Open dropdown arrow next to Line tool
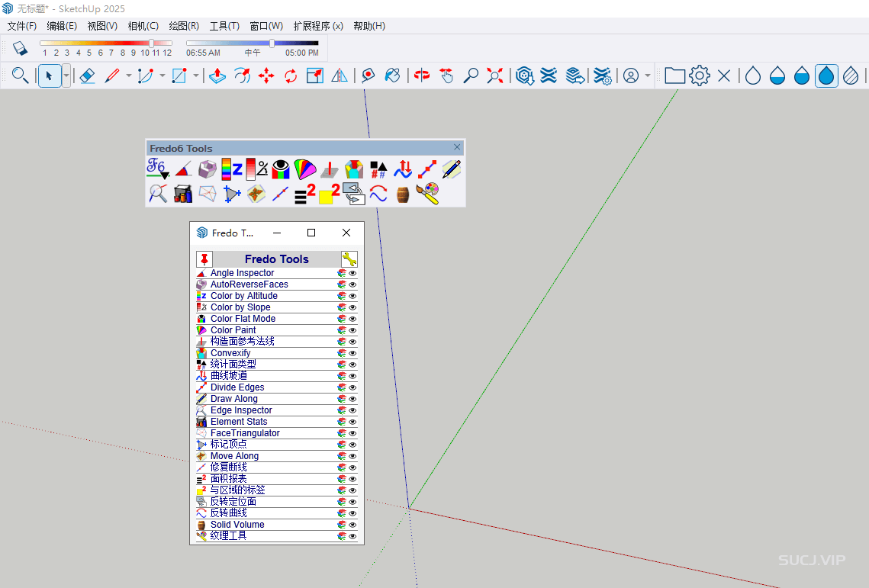 click(129, 76)
